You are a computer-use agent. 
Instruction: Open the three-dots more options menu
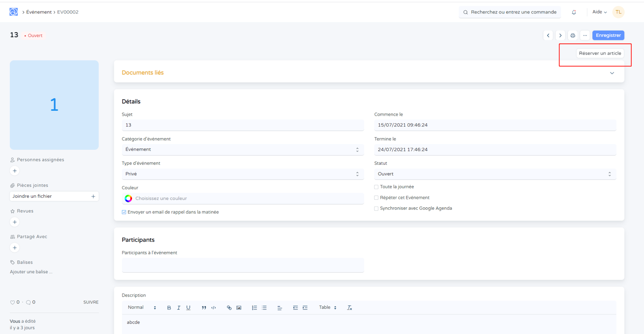coord(585,35)
